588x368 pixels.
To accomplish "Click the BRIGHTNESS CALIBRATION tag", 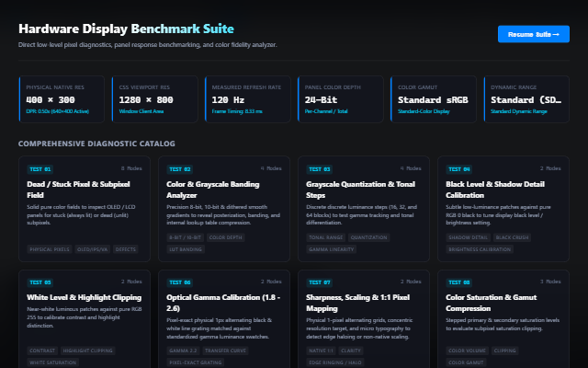I will tap(480, 249).
